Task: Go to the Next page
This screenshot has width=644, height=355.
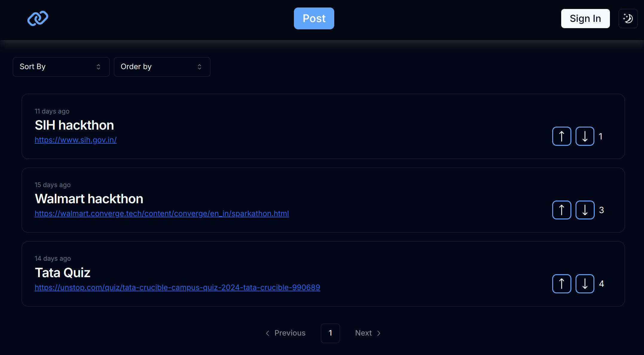Action: click(368, 333)
